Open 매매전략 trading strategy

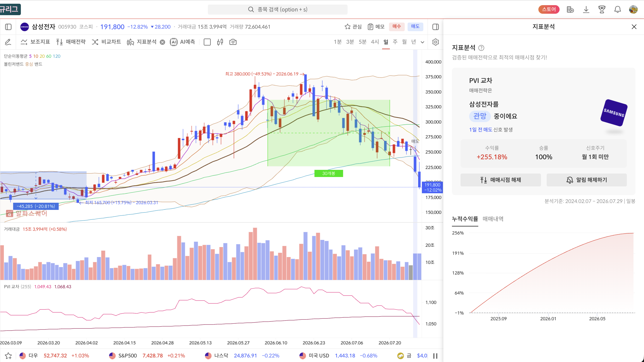[x=71, y=42]
